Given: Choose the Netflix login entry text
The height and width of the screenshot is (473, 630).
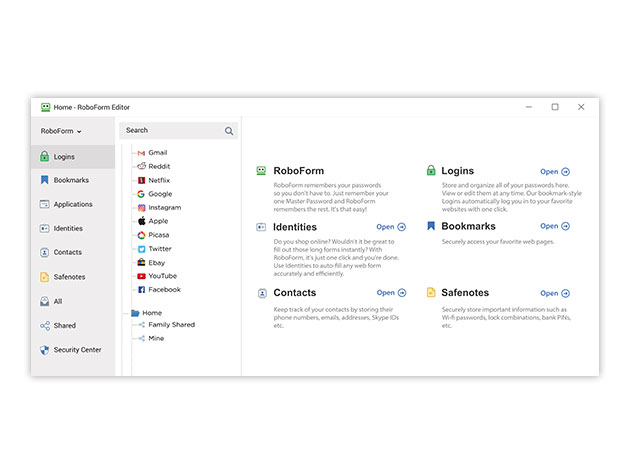Looking at the screenshot, I should [159, 180].
